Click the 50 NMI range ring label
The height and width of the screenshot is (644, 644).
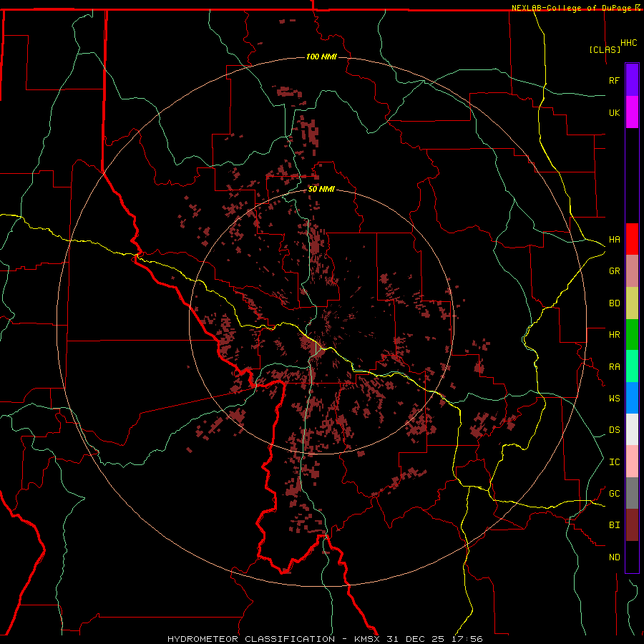click(321, 189)
